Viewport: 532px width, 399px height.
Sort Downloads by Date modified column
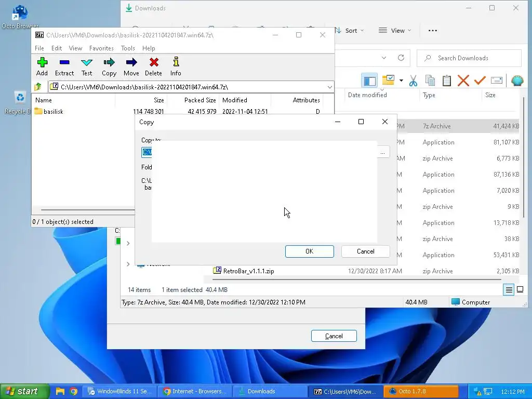pos(367,95)
